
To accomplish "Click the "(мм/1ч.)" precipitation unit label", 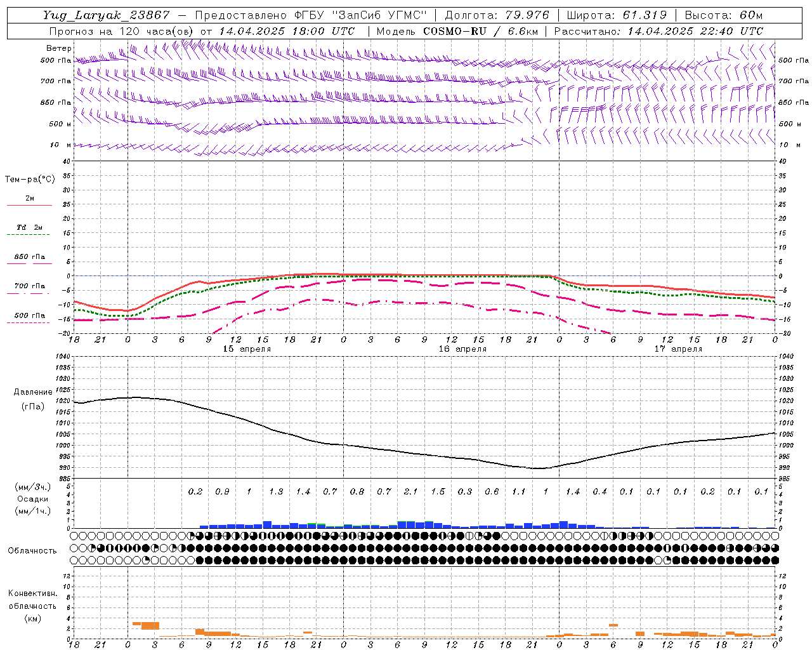I will pyautogui.click(x=33, y=511).
